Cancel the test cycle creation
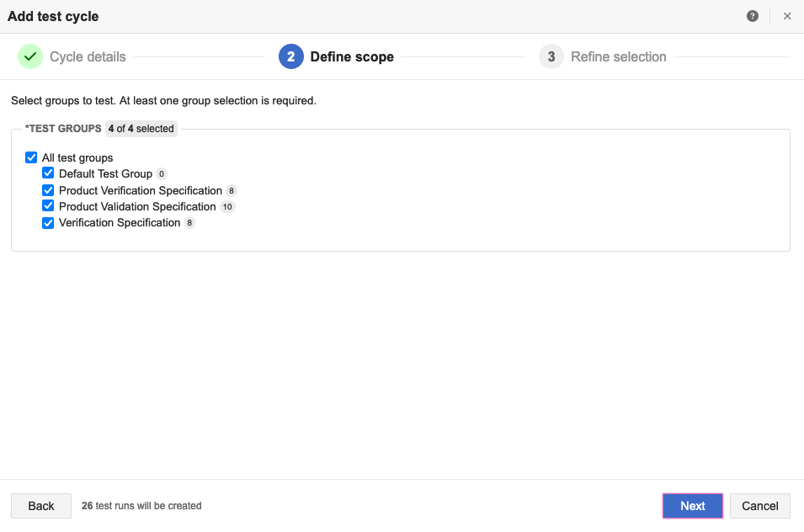 pos(759,506)
